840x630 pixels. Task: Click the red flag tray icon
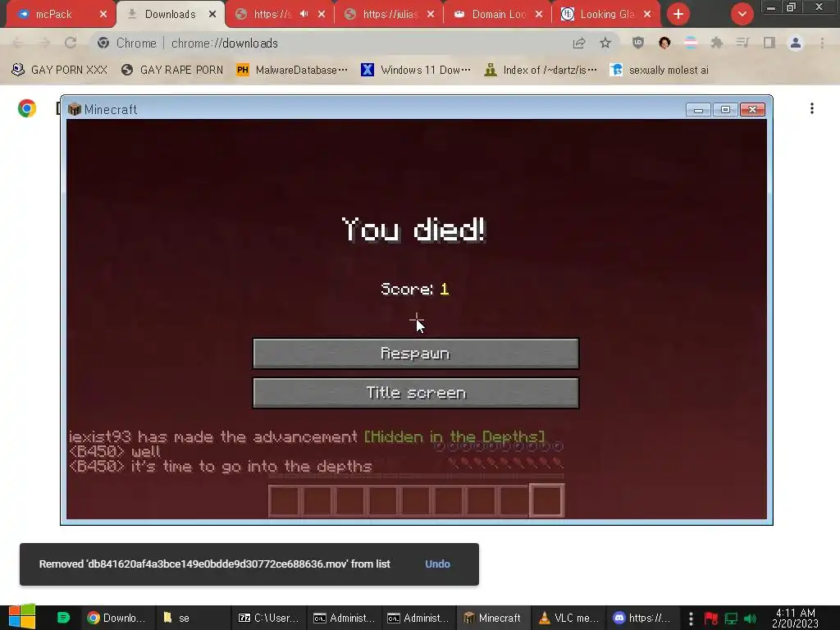pyautogui.click(x=711, y=619)
